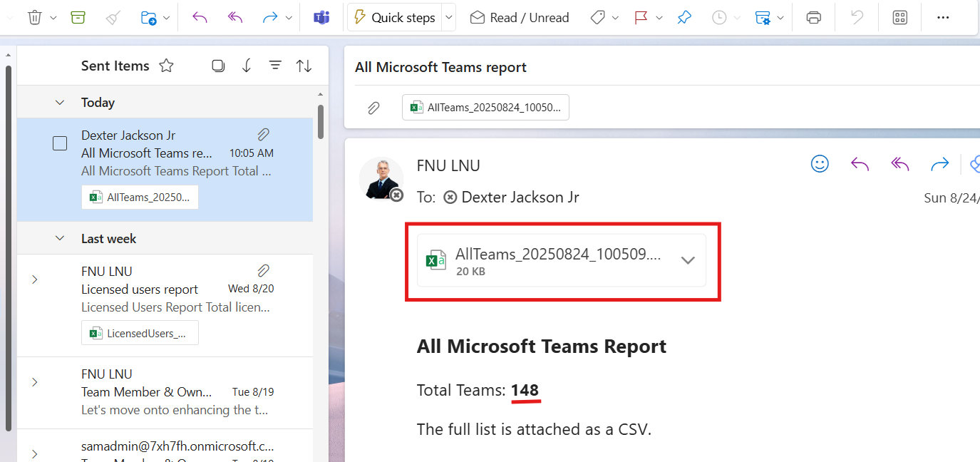This screenshot has height=462, width=980.
Task: Collapse the Today group
Action: 60,103
